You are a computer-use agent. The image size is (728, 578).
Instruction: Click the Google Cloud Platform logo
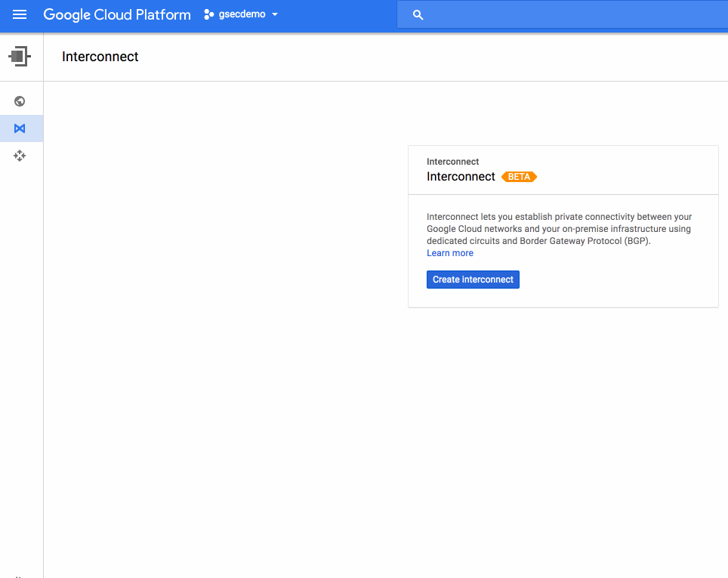click(117, 14)
